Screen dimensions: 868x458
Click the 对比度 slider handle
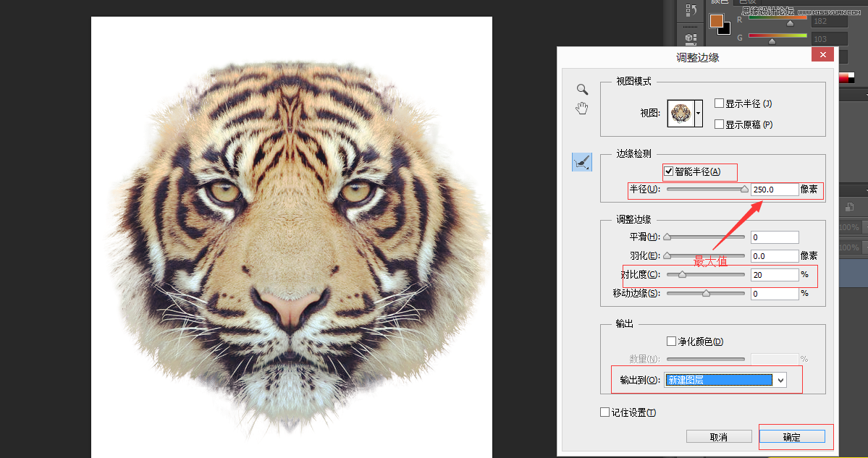[682, 274]
